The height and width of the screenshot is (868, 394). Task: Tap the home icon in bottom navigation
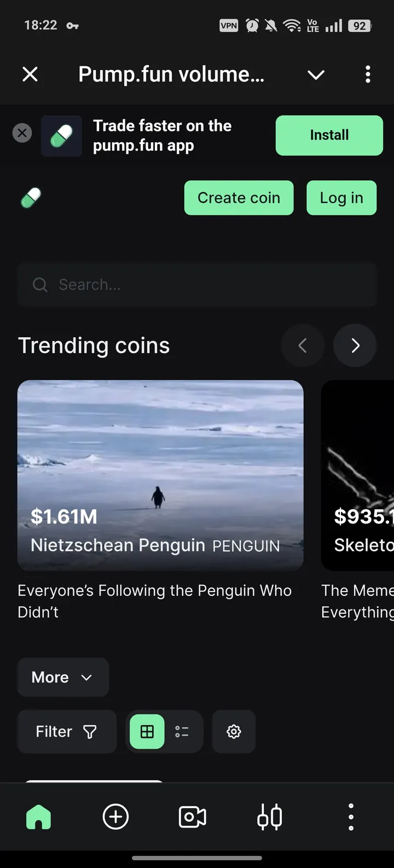(x=38, y=817)
